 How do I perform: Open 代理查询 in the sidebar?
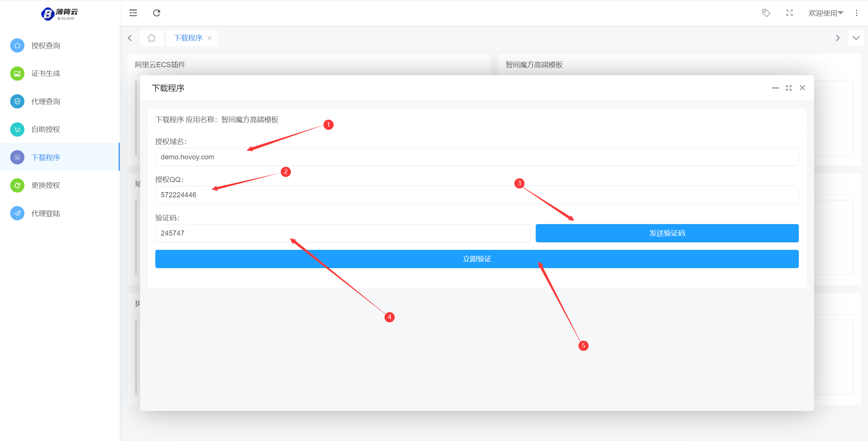point(46,101)
